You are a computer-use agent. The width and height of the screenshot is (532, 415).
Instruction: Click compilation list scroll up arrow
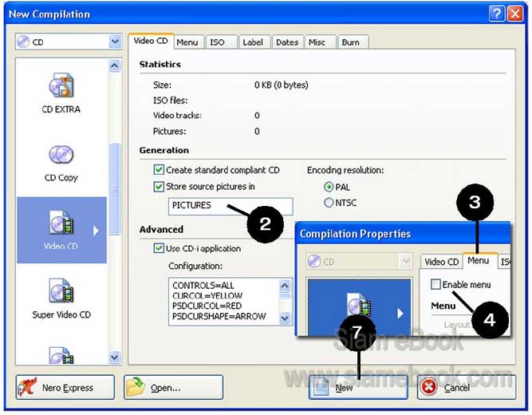click(x=115, y=65)
